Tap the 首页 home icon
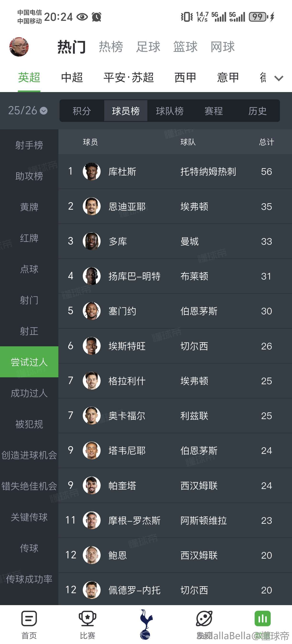Image resolution: width=292 pixels, height=644 pixels. coord(29,618)
